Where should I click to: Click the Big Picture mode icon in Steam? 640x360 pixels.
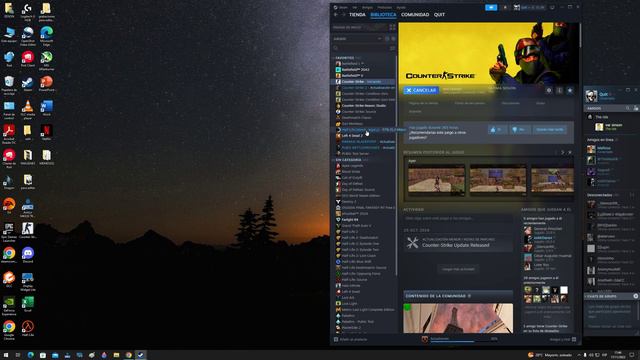click(552, 7)
